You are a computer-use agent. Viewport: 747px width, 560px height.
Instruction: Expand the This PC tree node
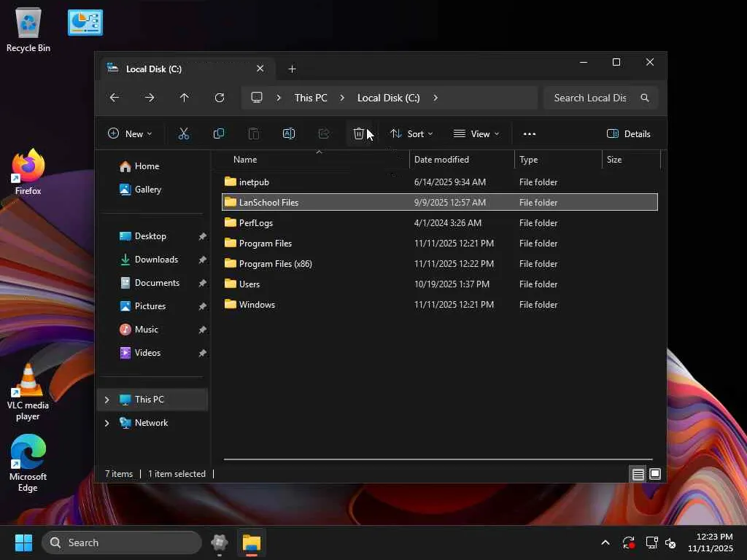[x=107, y=400]
